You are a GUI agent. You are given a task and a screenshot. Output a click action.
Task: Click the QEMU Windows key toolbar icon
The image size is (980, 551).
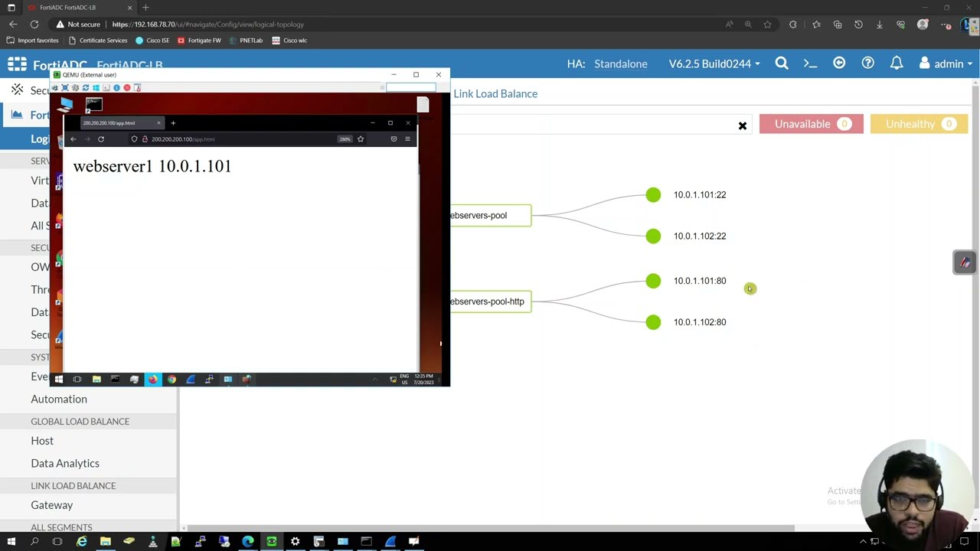pos(96,88)
